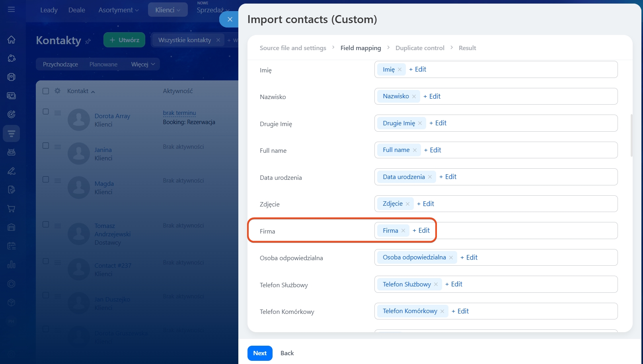The height and width of the screenshot is (364, 643).
Task: Open the online store cart icon
Action: [x=11, y=208]
